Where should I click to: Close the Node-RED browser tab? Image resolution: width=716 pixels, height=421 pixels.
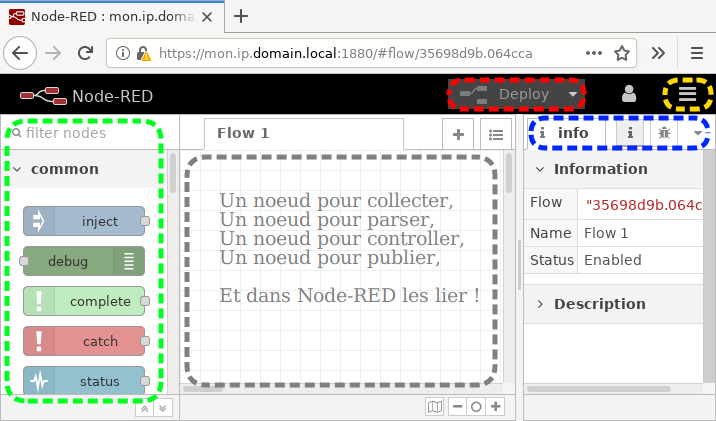click(x=207, y=17)
